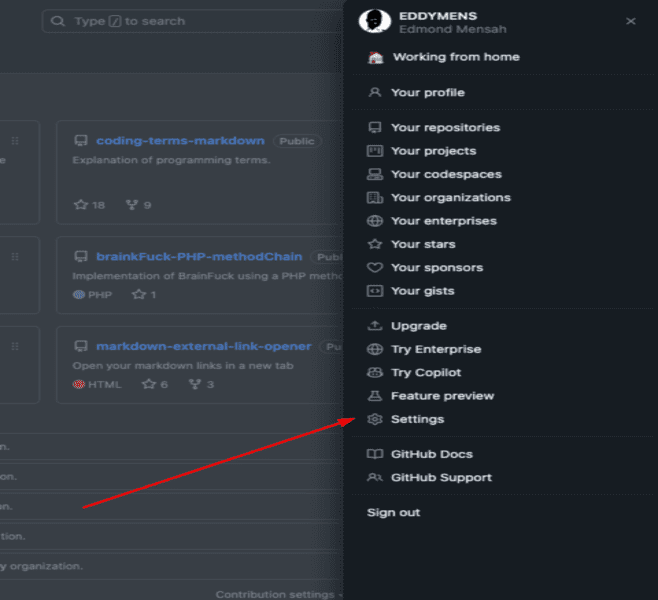
Task: Click the codespaces icon
Action: pos(375,174)
